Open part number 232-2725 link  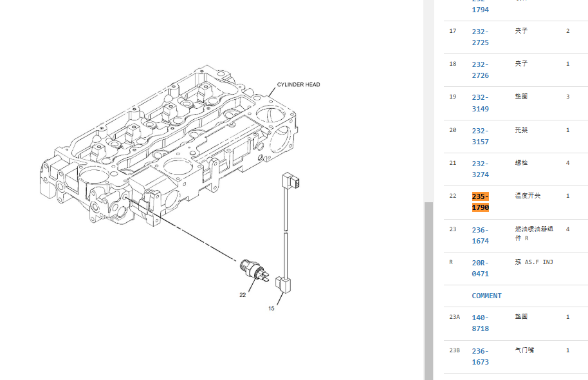(480, 37)
